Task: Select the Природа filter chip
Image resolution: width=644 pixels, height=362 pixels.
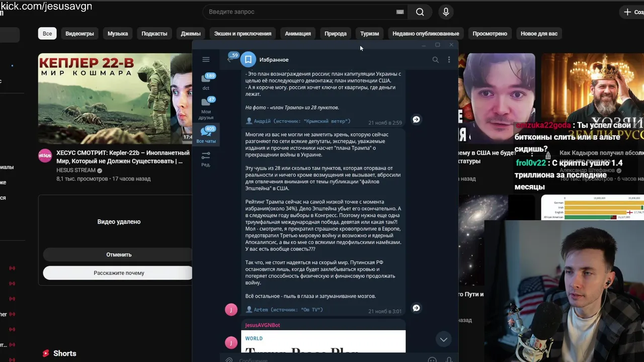Action: [x=336, y=34]
